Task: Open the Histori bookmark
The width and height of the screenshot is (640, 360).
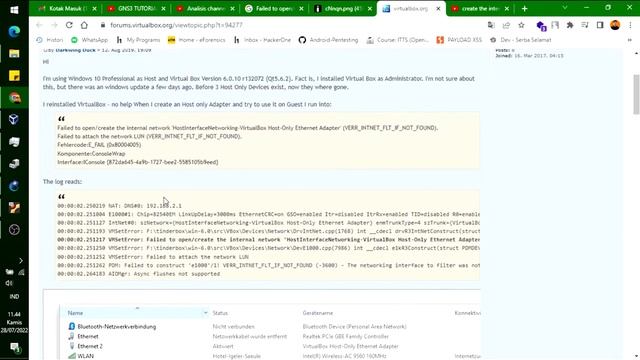Action: point(50,40)
